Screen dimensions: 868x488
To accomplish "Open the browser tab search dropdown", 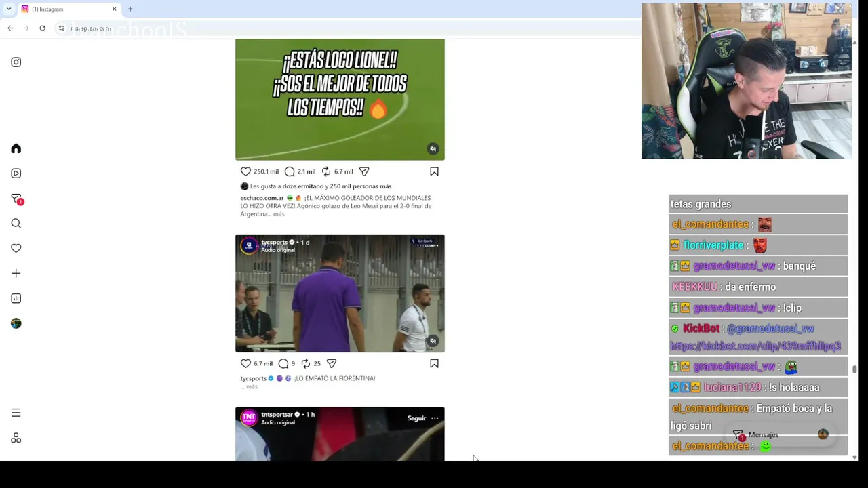I will pyautogui.click(x=8, y=9).
